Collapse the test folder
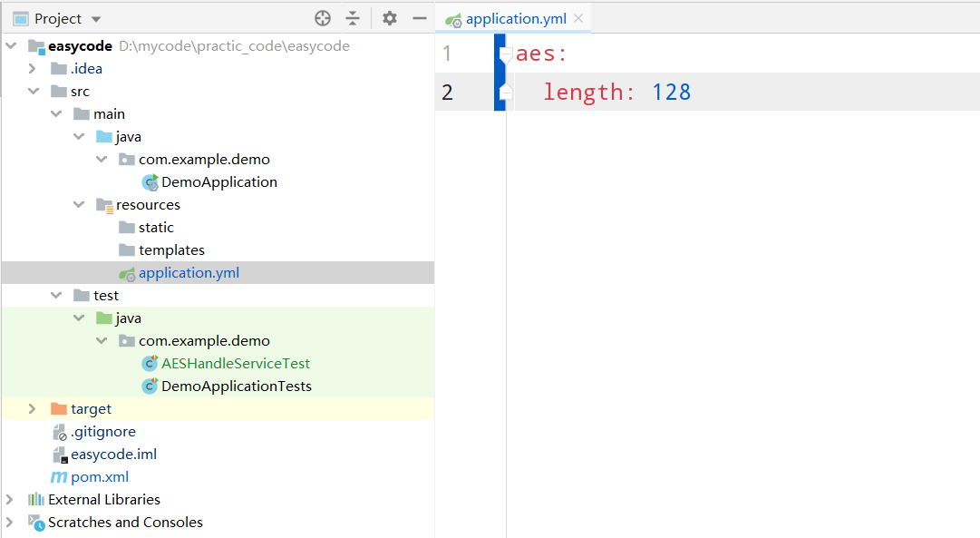 [x=56, y=296]
